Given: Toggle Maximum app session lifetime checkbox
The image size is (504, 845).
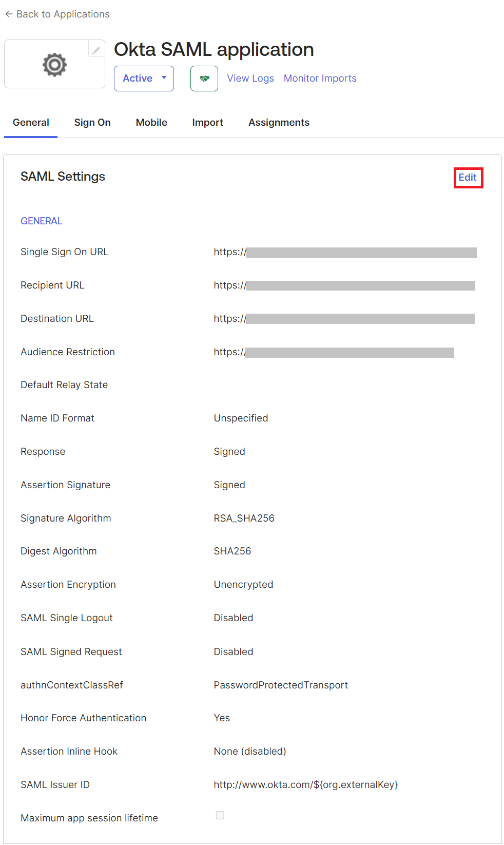Looking at the screenshot, I should [x=220, y=815].
